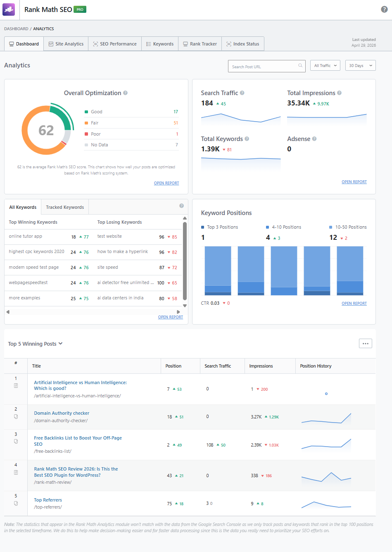The image size is (392, 552).
Task: Click the 10-50 Positions legend swatch
Action: (x=331, y=227)
